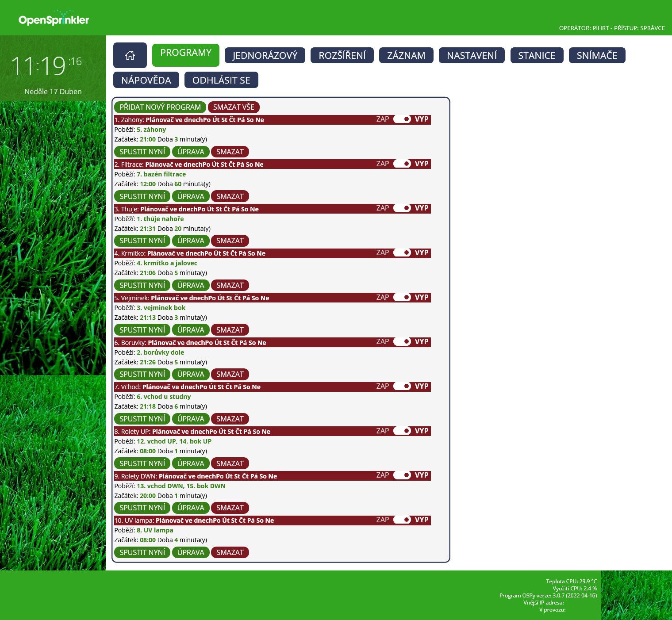Image resolution: width=672 pixels, height=620 pixels.
Task: Run UV lampa program now
Action: click(142, 552)
